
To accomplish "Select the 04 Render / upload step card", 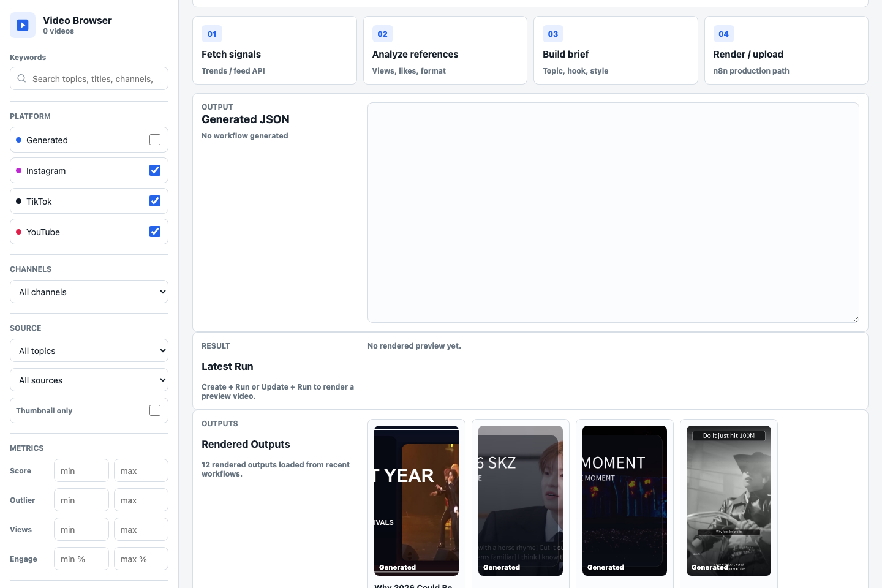I will 786,50.
